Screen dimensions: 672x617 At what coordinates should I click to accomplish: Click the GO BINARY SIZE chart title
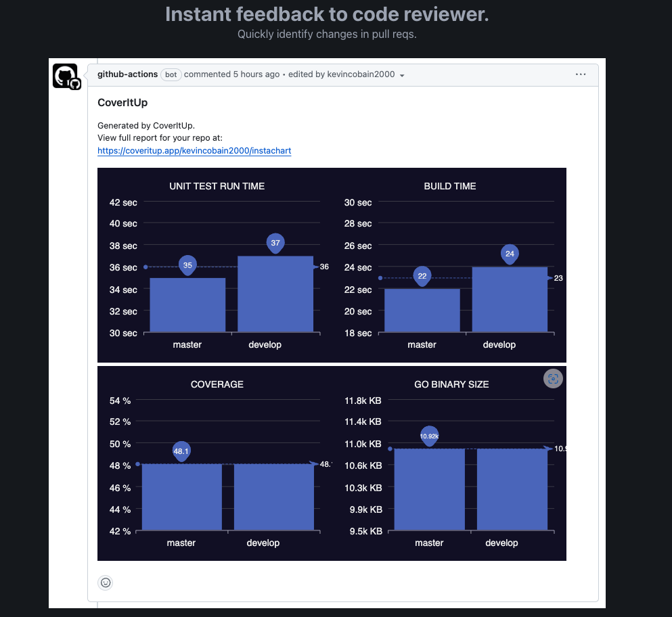(x=451, y=384)
